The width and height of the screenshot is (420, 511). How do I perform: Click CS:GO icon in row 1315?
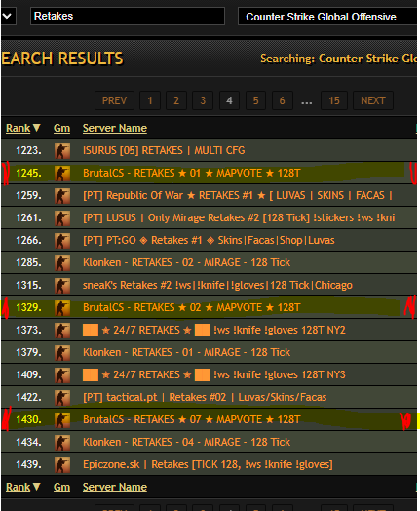point(62,286)
